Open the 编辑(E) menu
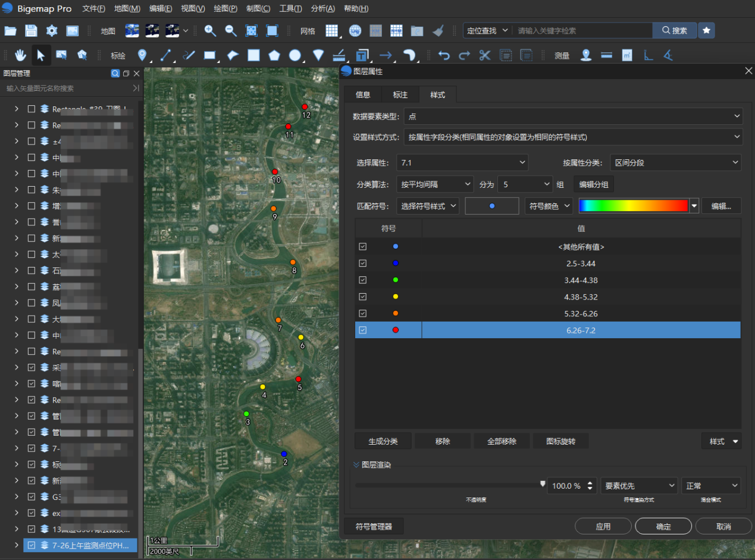755x560 pixels. click(161, 9)
